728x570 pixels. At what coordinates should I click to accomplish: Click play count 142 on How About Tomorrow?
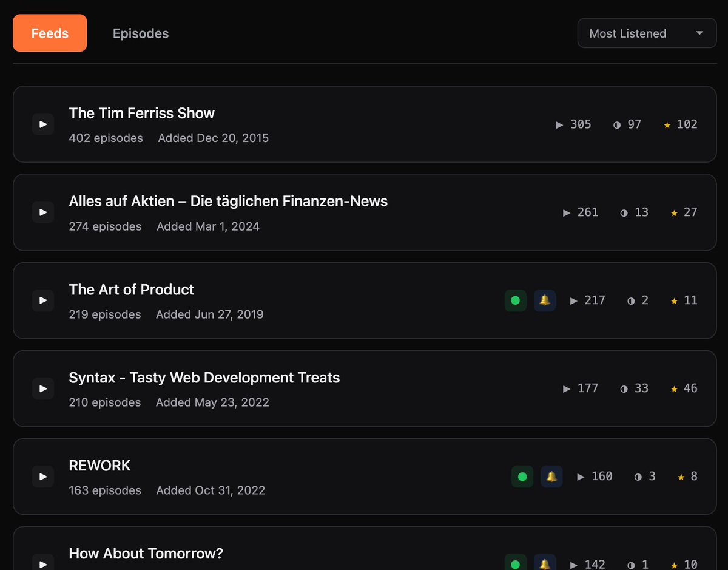[x=588, y=565]
